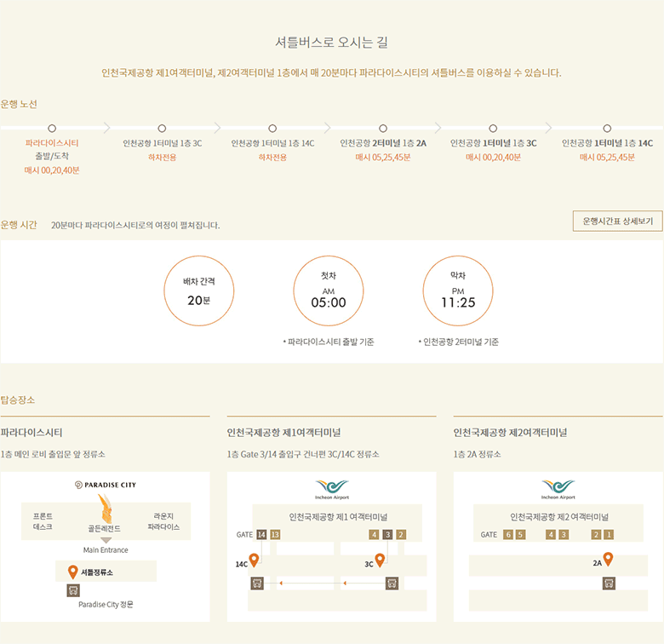Click the Paradise City 정문 label
Screen dimensions: 664x644
[106, 605]
